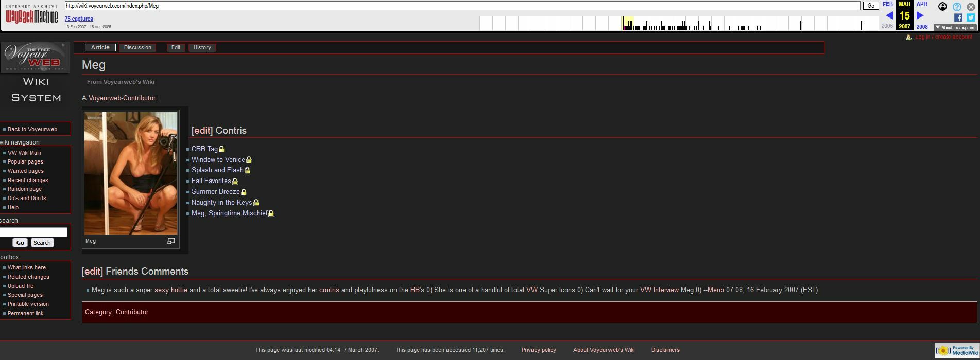Close the Wayback toolbar
Viewport: 980px width, 360px height.
tap(971, 7)
